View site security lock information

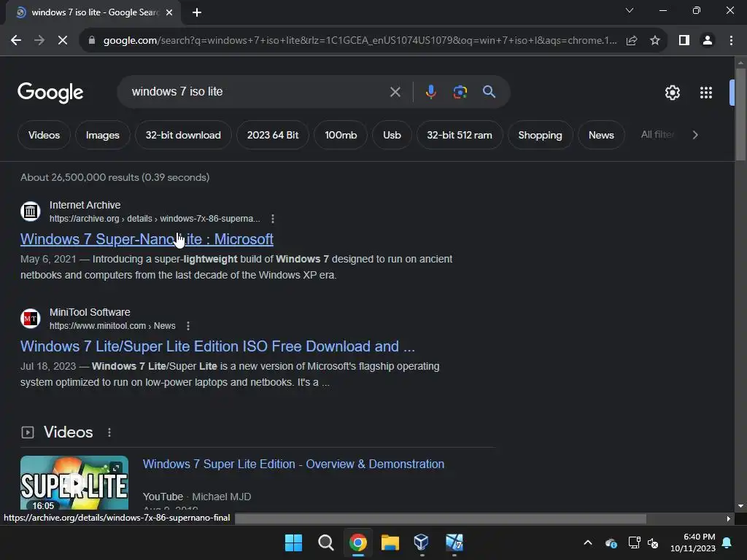point(91,41)
